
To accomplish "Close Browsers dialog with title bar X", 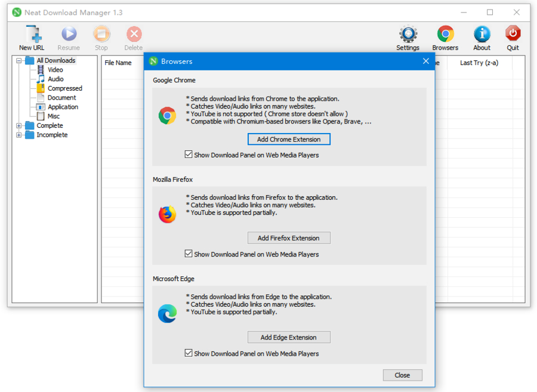I will (x=425, y=61).
